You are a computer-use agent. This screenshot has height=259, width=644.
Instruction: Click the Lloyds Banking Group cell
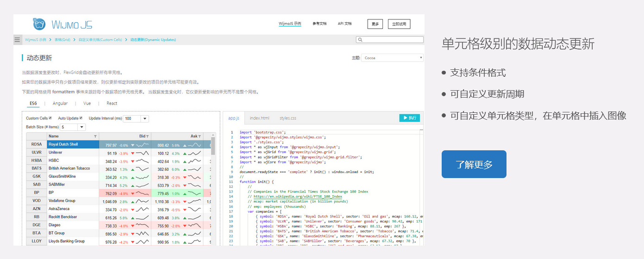coord(73,242)
